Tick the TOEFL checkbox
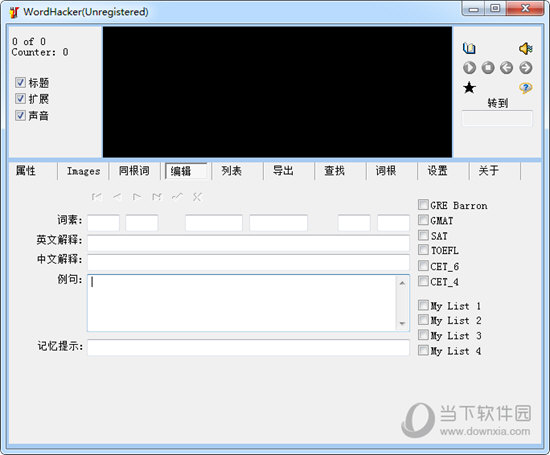The height and width of the screenshot is (455, 550). pyautogui.click(x=423, y=250)
